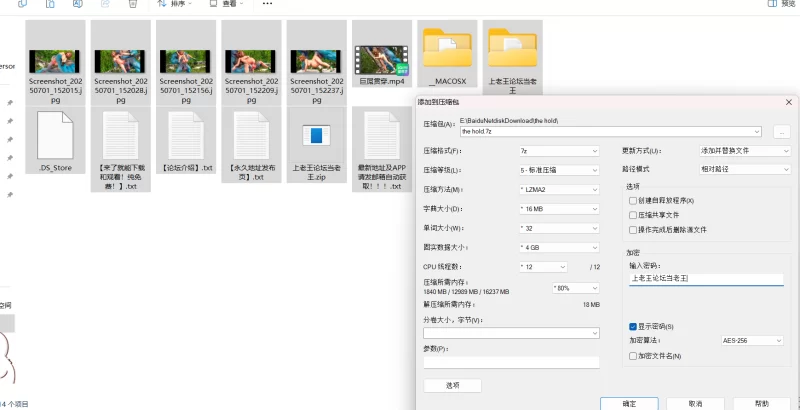800x410 pixels.
Task: Click the browse '...' button for archive path
Action: 782,132
